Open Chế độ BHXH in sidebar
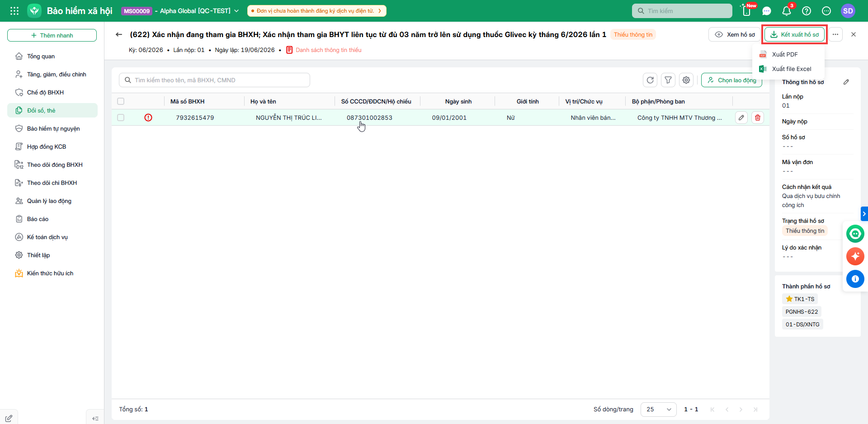868x424 pixels. click(x=52, y=92)
